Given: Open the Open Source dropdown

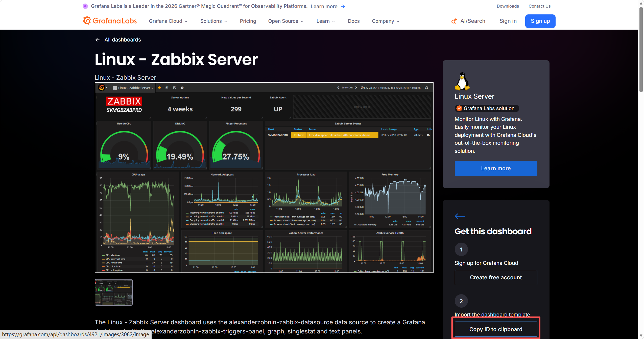Looking at the screenshot, I should [286, 21].
